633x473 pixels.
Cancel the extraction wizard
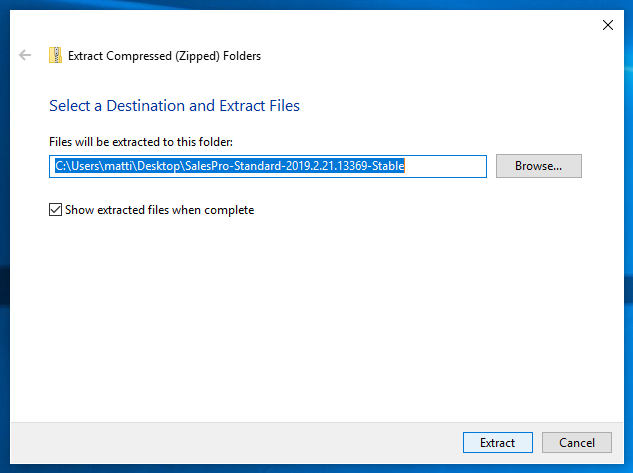tap(576, 443)
